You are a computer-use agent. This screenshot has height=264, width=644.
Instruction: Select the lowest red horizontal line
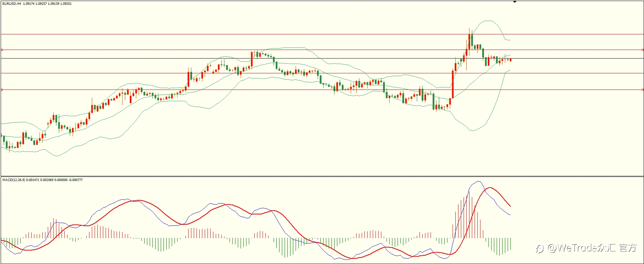tap(322, 89)
